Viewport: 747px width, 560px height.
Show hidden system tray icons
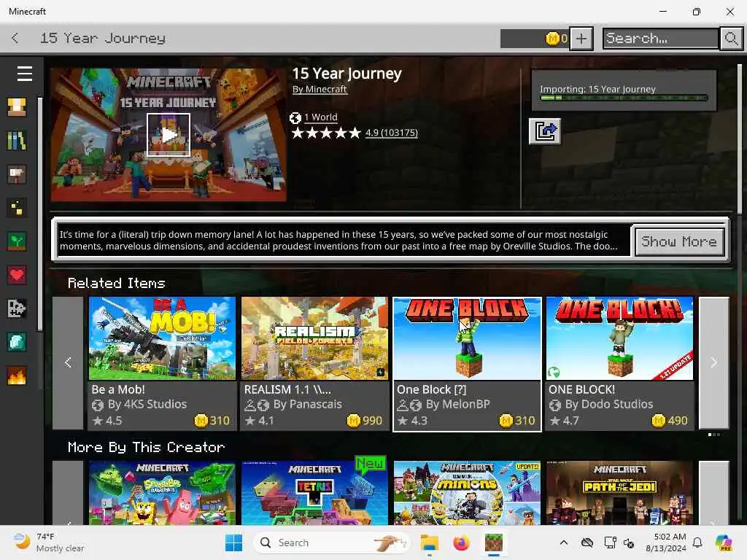pyautogui.click(x=564, y=542)
